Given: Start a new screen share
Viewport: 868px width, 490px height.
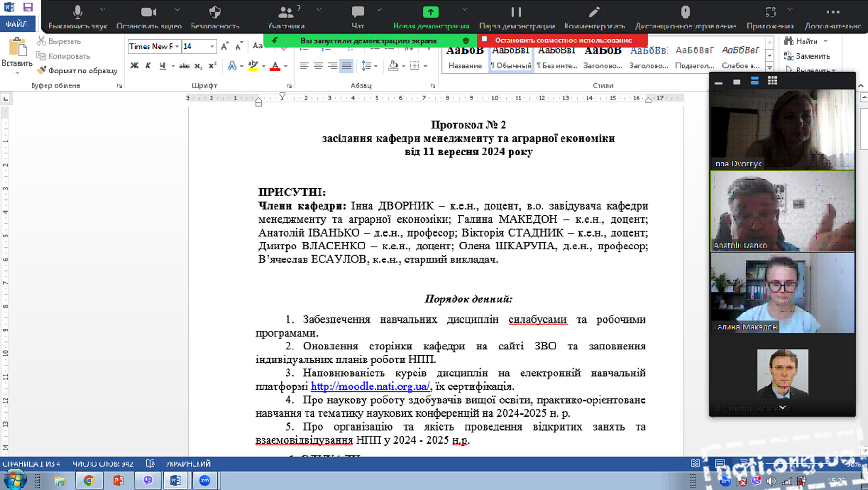Looking at the screenshot, I should coord(431,16).
